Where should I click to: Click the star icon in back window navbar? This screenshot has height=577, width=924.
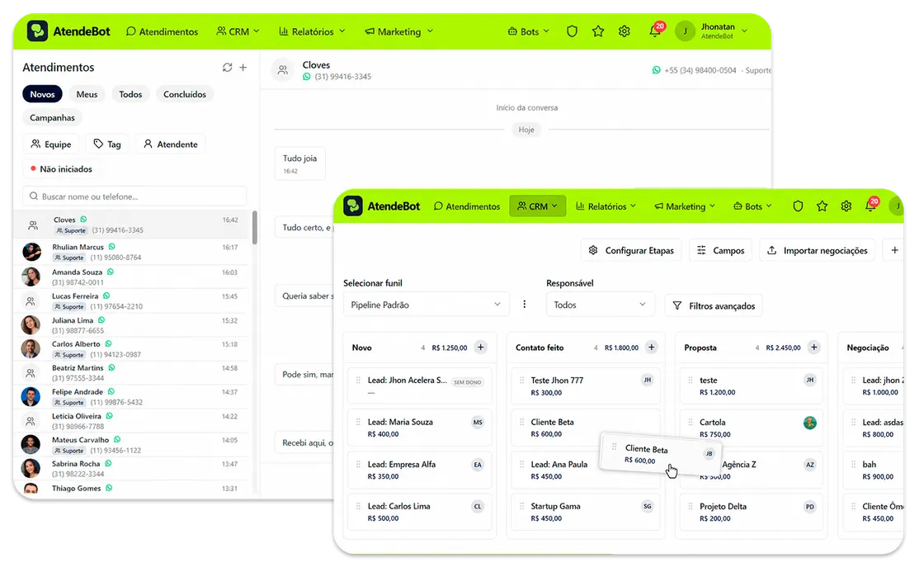click(x=598, y=31)
